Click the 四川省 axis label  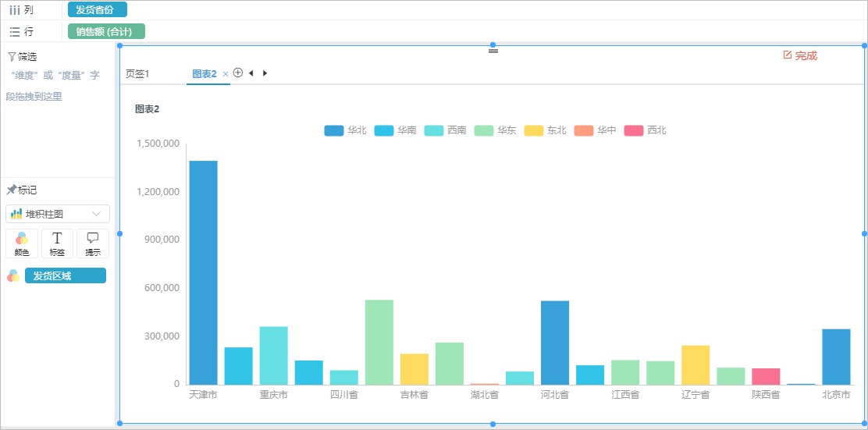(343, 395)
